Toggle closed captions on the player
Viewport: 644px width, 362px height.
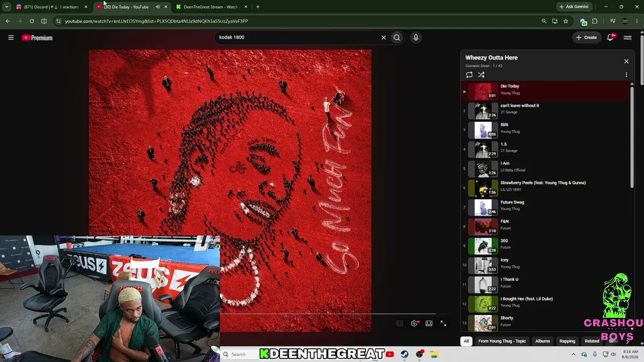click(399, 323)
